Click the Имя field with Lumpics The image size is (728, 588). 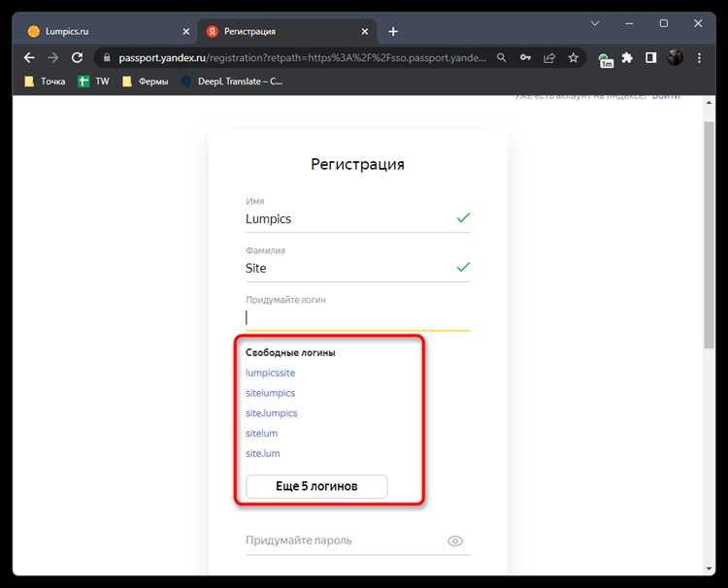pos(357,218)
